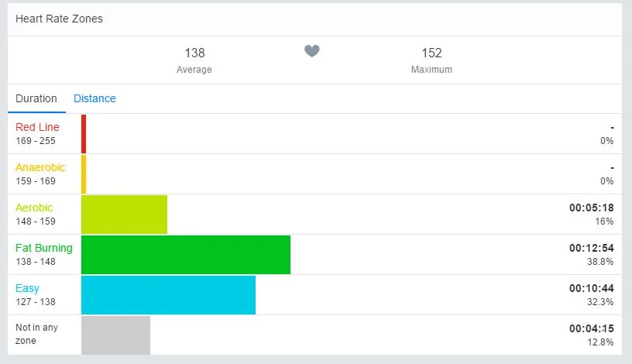Click the gray Not in any zone bar
This screenshot has height=364, width=632.
[x=115, y=335]
